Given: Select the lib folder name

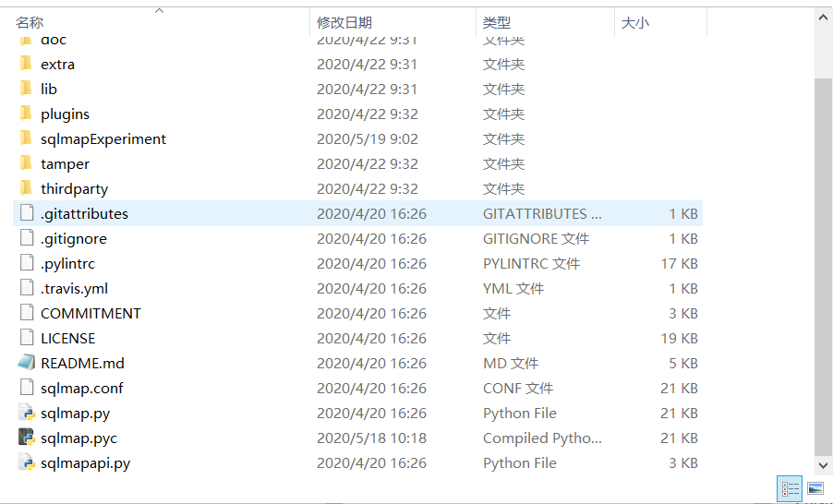Looking at the screenshot, I should [49, 89].
